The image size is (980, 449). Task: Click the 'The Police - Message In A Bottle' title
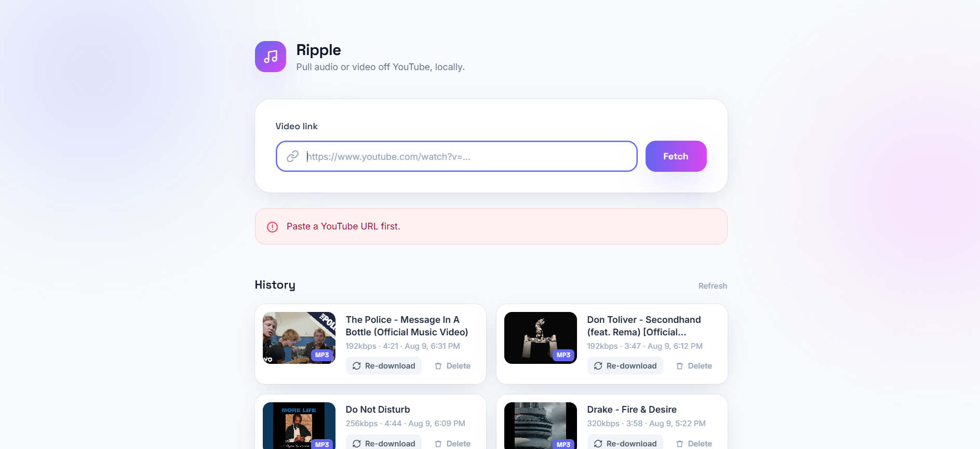pos(407,326)
